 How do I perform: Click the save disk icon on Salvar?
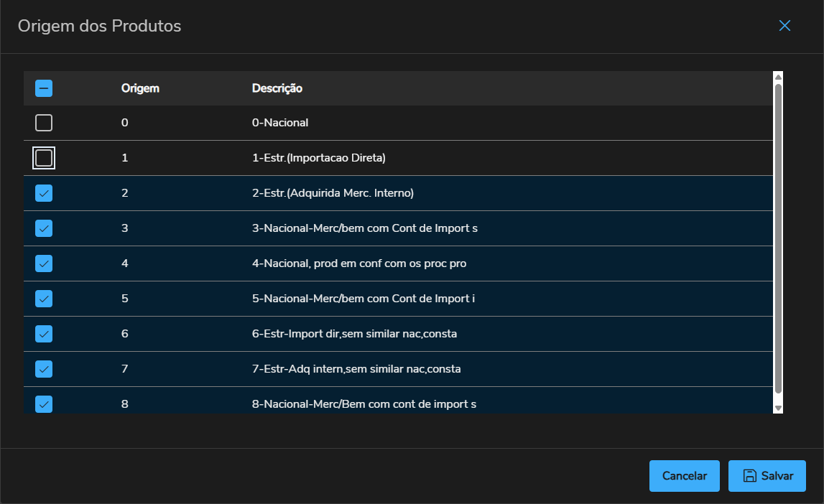(x=749, y=476)
